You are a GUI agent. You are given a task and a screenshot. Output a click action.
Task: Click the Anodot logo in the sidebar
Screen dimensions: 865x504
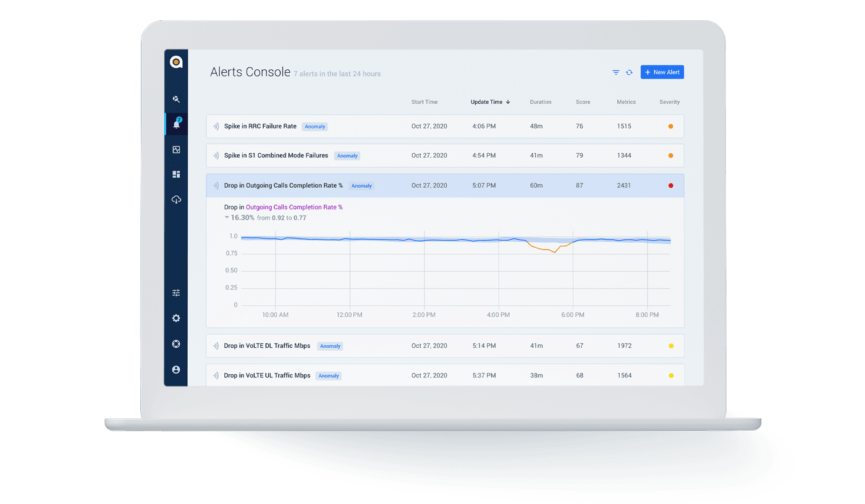coord(176,62)
